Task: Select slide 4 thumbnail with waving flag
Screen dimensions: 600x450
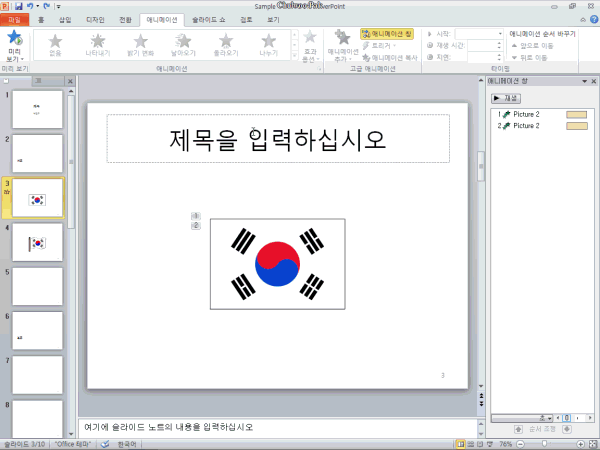Action: 38,242
